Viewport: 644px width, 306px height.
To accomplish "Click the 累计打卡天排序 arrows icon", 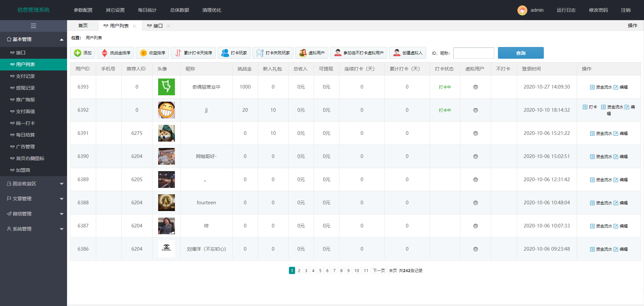I will tap(178, 53).
